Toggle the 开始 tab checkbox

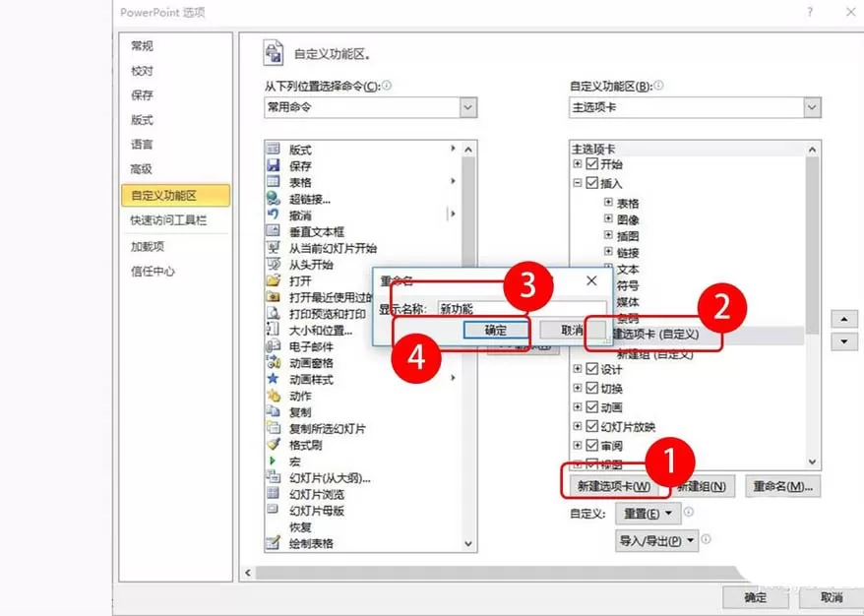coord(592,163)
